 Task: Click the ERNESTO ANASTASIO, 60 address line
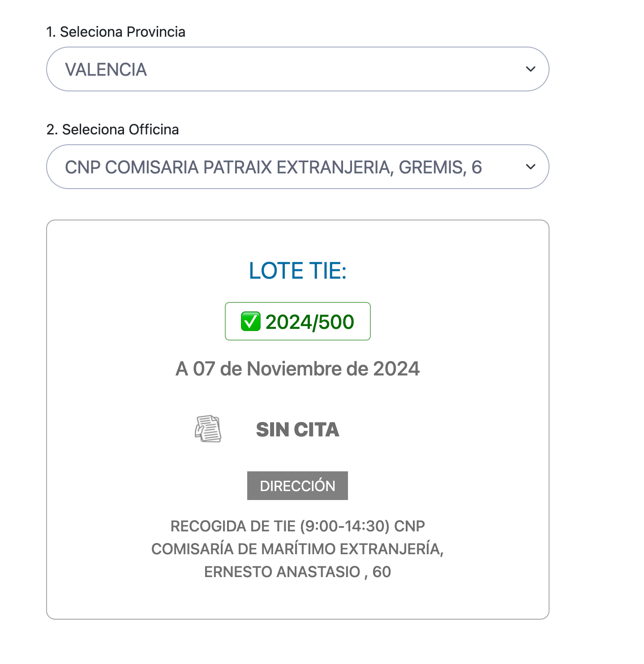[x=297, y=572]
